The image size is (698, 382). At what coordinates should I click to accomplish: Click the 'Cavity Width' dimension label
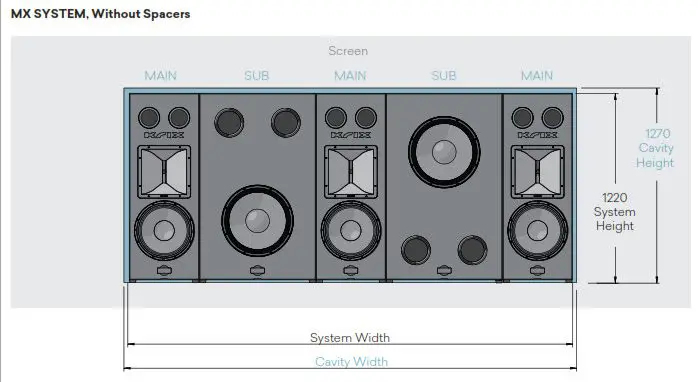(351, 362)
